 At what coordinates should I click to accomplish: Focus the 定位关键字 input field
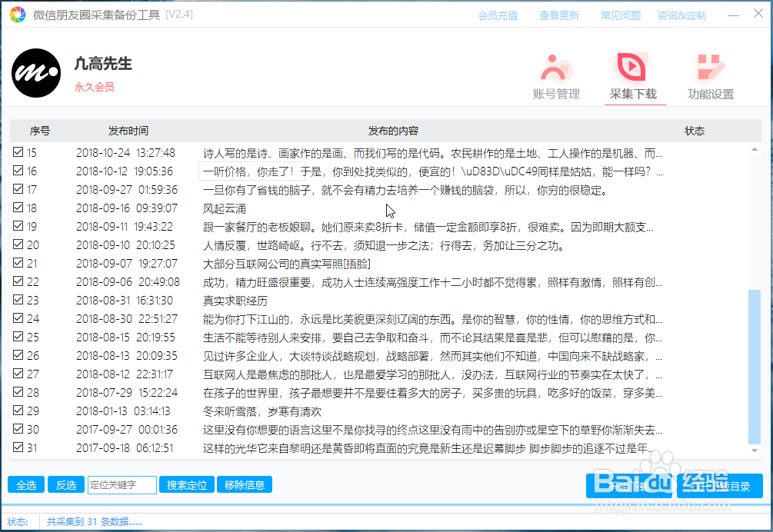[x=122, y=484]
